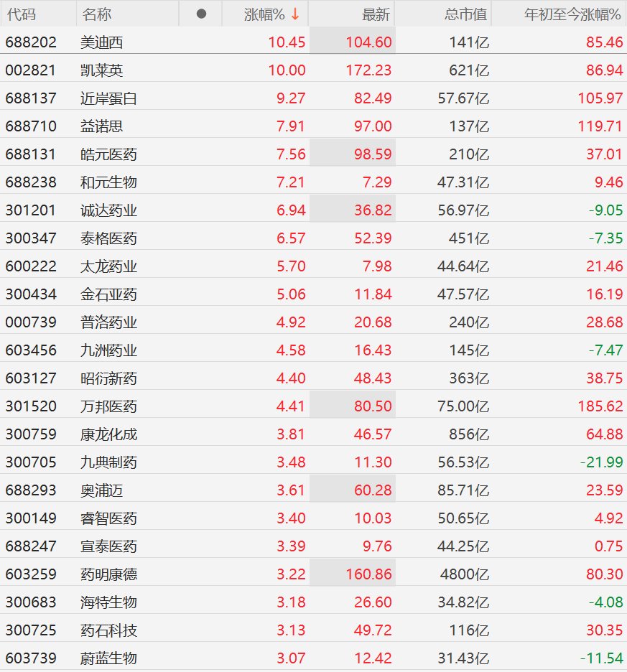Select 太龙药业 stock name
The width and height of the screenshot is (627, 672).
[108, 266]
